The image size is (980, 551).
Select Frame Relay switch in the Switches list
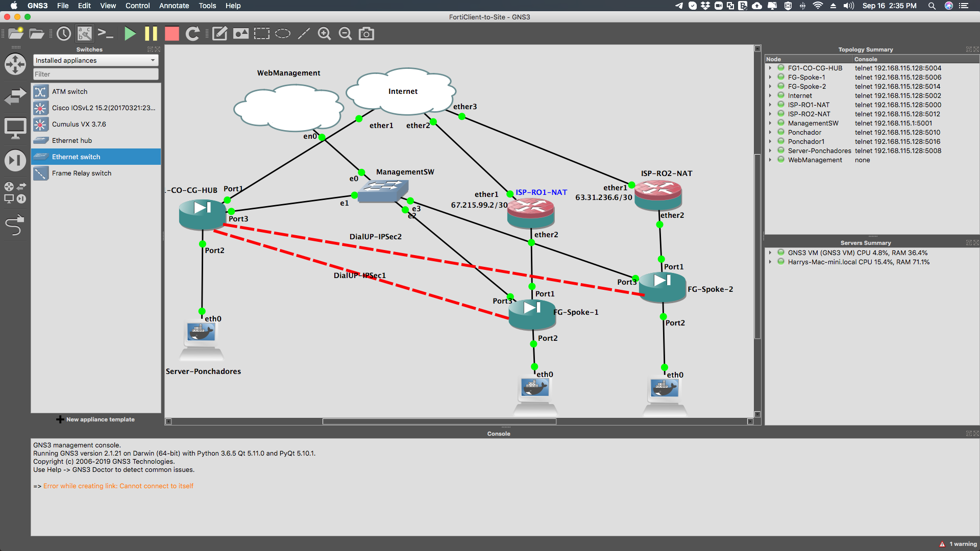[82, 173]
